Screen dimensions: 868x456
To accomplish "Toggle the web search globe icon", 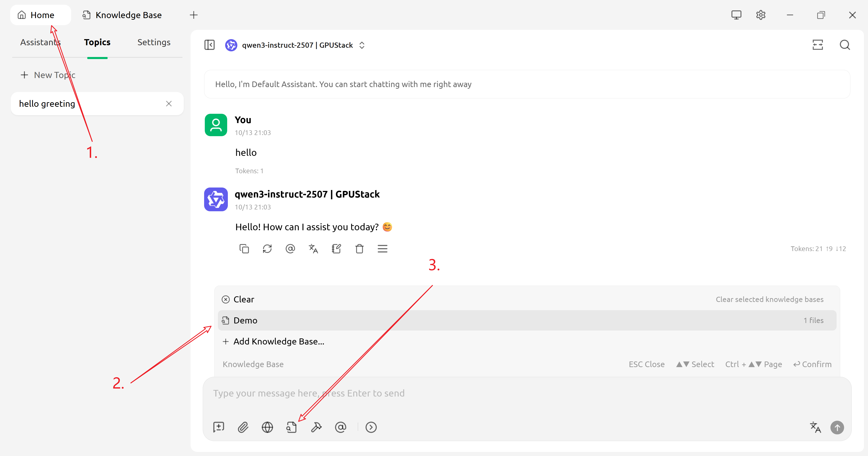I will [267, 427].
